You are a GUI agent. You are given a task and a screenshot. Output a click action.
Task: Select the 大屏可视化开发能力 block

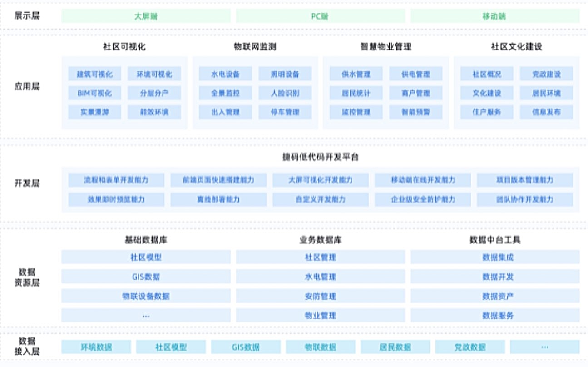point(321,180)
